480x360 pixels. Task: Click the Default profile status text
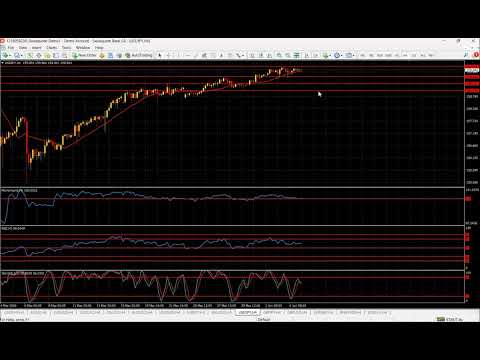click(264, 319)
